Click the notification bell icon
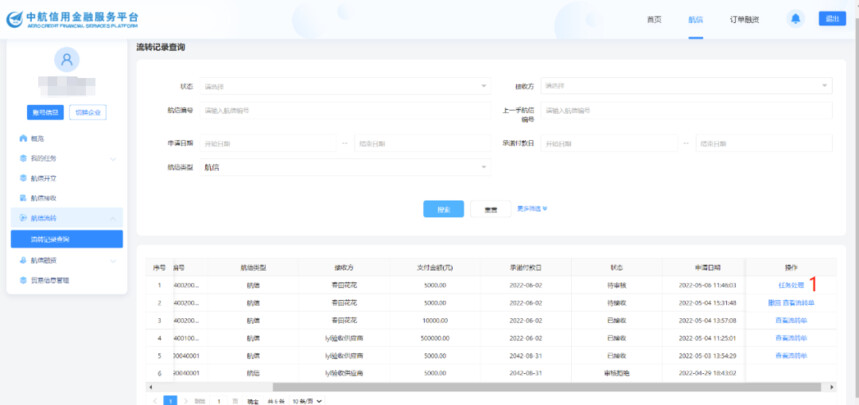Screen dimensions: 859x405 coord(796,19)
